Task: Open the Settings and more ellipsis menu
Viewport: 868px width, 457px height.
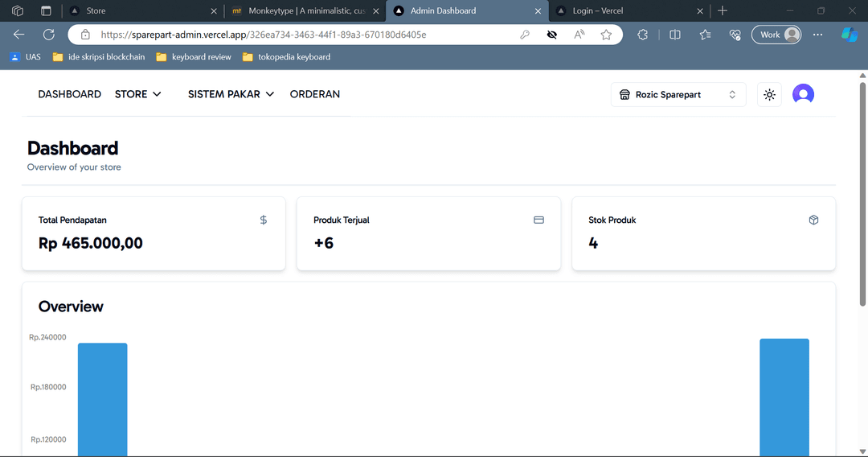Action: pos(817,35)
